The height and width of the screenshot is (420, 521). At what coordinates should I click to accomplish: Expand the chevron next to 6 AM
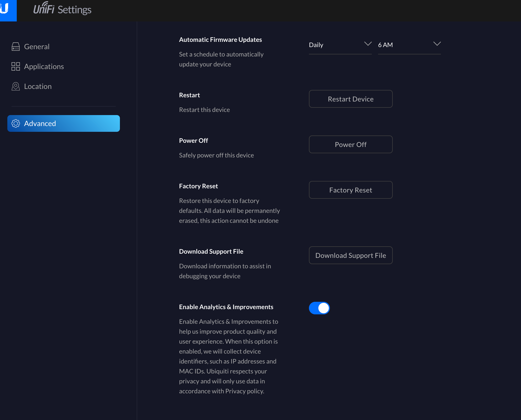pyautogui.click(x=437, y=44)
